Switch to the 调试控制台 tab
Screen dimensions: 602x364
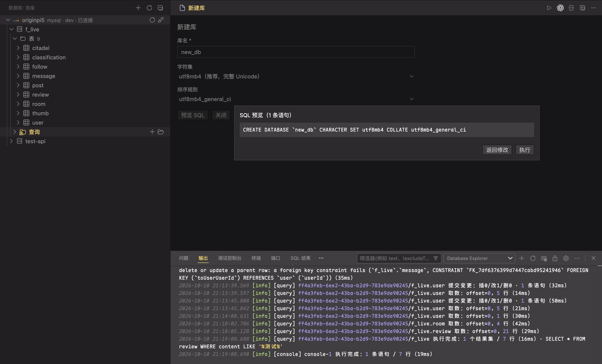pyautogui.click(x=230, y=258)
